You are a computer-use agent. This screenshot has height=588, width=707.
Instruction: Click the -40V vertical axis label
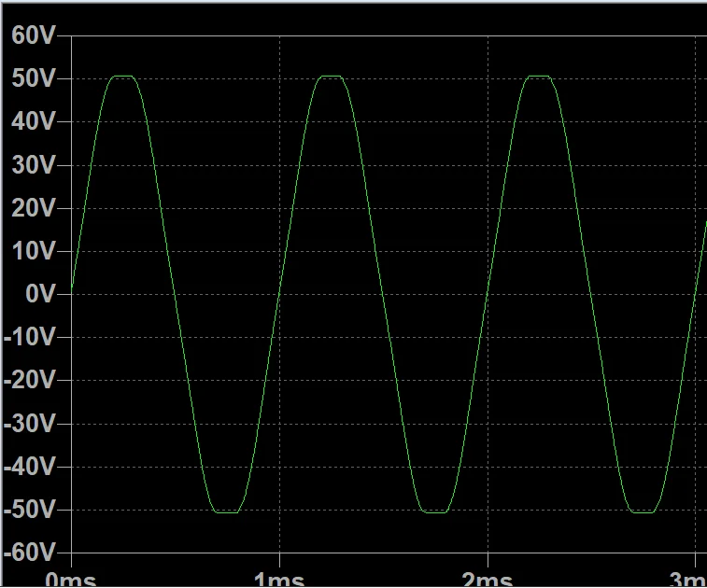click(x=31, y=467)
